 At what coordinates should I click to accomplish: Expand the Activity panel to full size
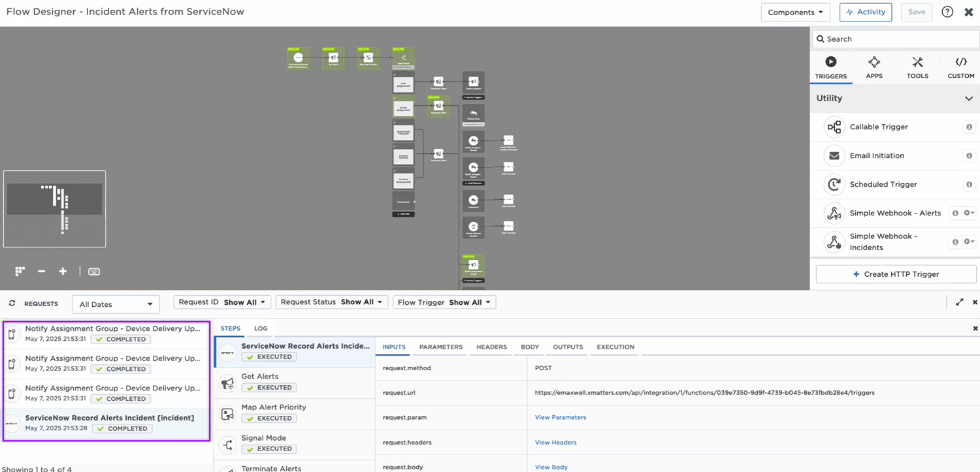pos(959,302)
